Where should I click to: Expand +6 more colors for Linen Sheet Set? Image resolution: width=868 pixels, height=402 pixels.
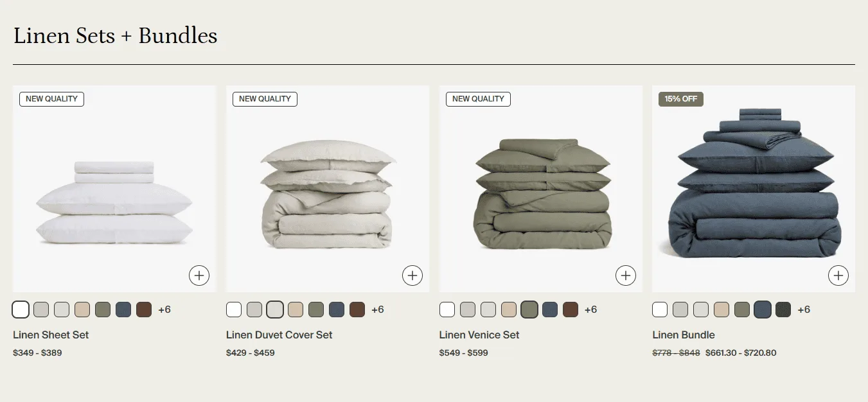tap(164, 310)
